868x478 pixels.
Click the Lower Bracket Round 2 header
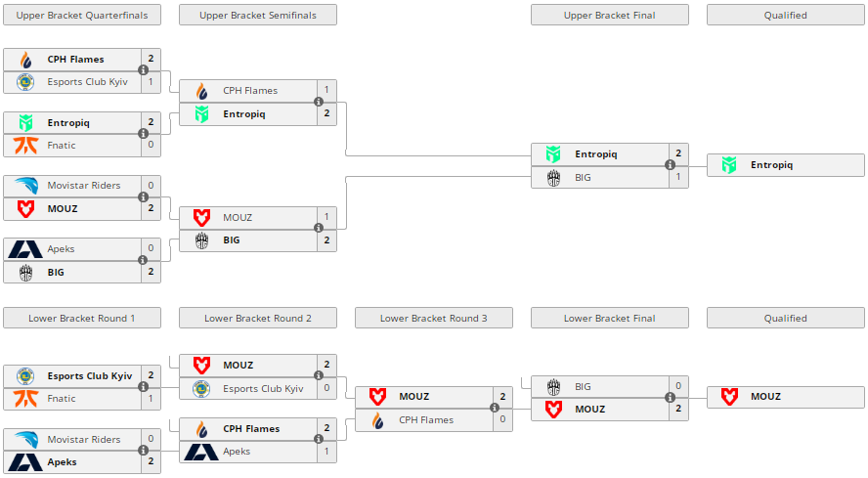point(258,319)
